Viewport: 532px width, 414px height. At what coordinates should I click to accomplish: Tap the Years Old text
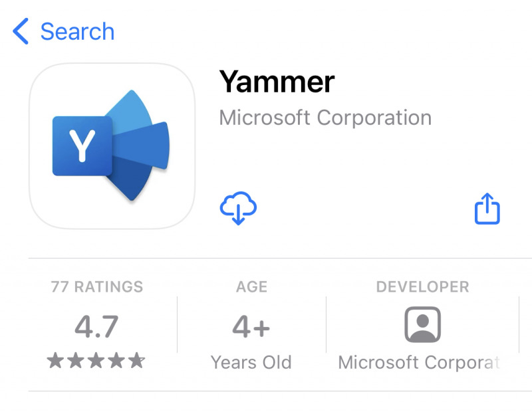251,362
